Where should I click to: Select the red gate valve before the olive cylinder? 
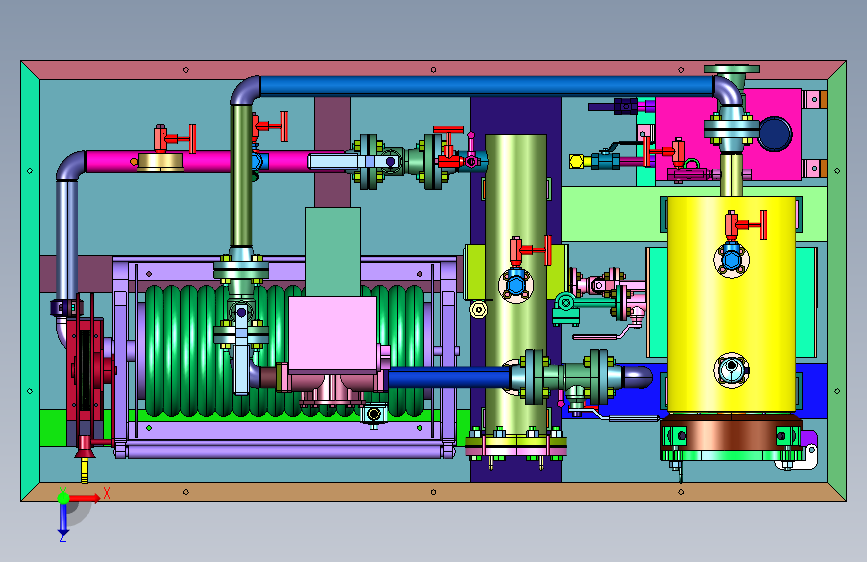click(449, 148)
